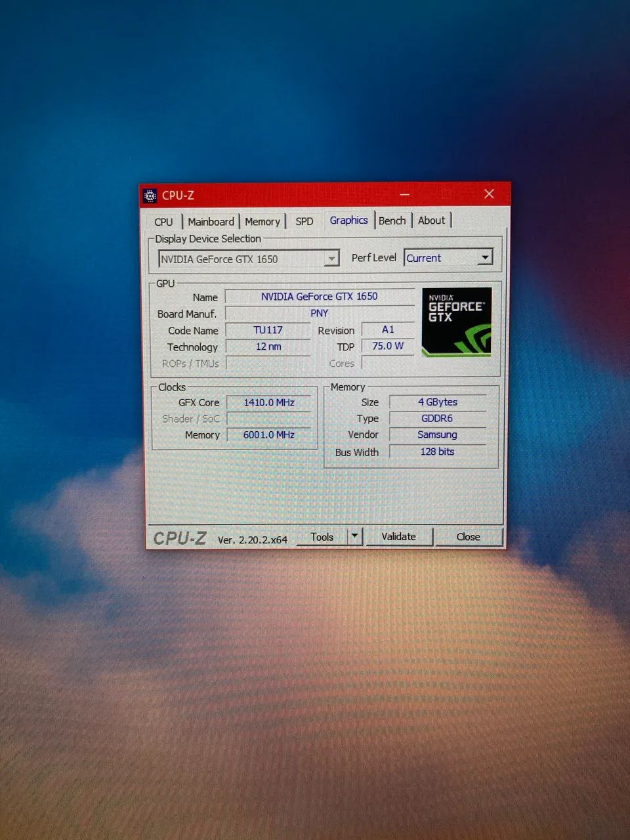This screenshot has width=630, height=840.
Task: Click the Close button at bottom
Action: [x=469, y=537]
